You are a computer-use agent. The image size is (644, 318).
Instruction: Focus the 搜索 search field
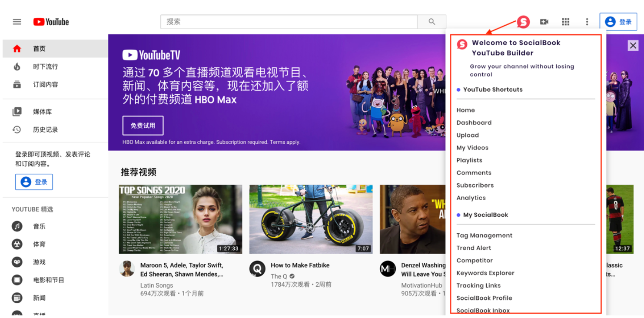(289, 22)
